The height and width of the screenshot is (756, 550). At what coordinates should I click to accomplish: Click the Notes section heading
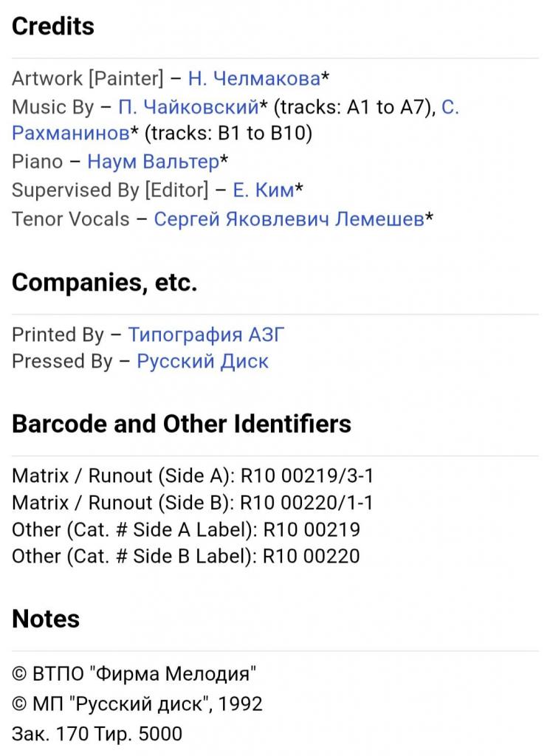(46, 619)
